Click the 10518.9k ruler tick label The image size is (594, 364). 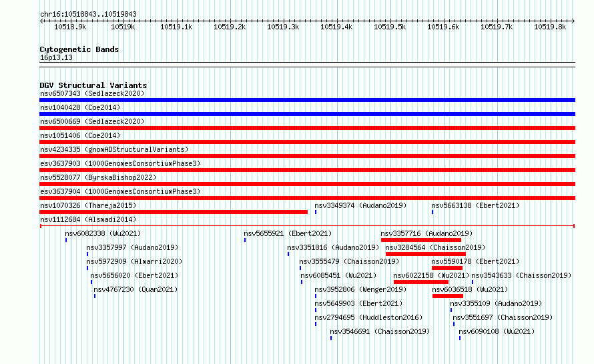click(70, 27)
